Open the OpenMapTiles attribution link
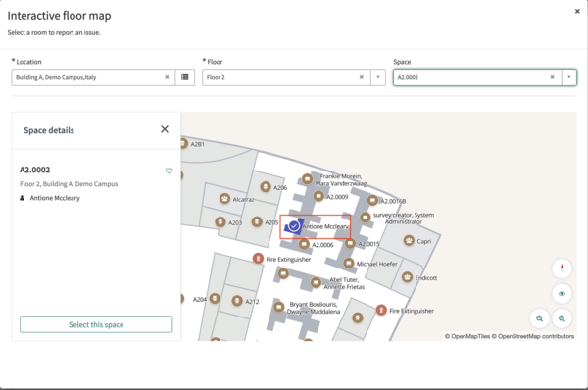The image size is (588, 390). (467, 336)
